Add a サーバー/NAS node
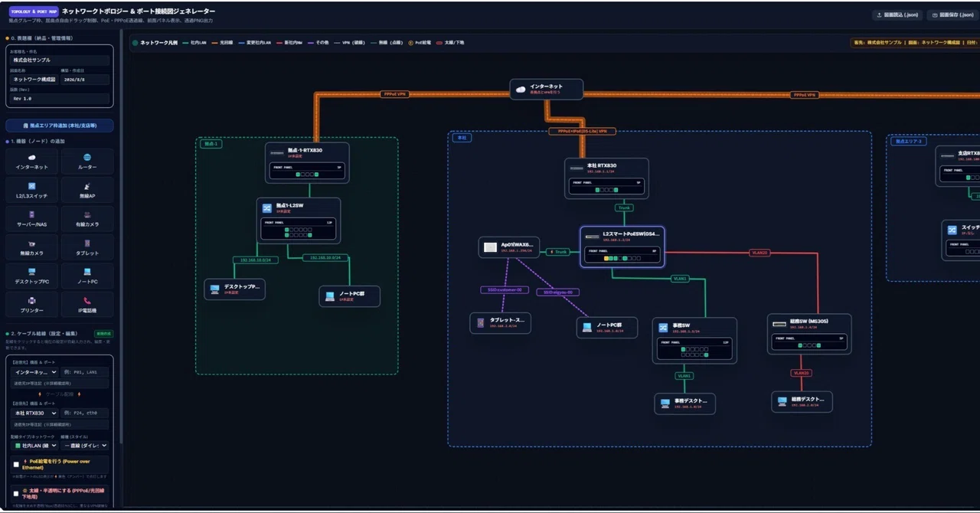This screenshot has width=980, height=513. tap(32, 219)
